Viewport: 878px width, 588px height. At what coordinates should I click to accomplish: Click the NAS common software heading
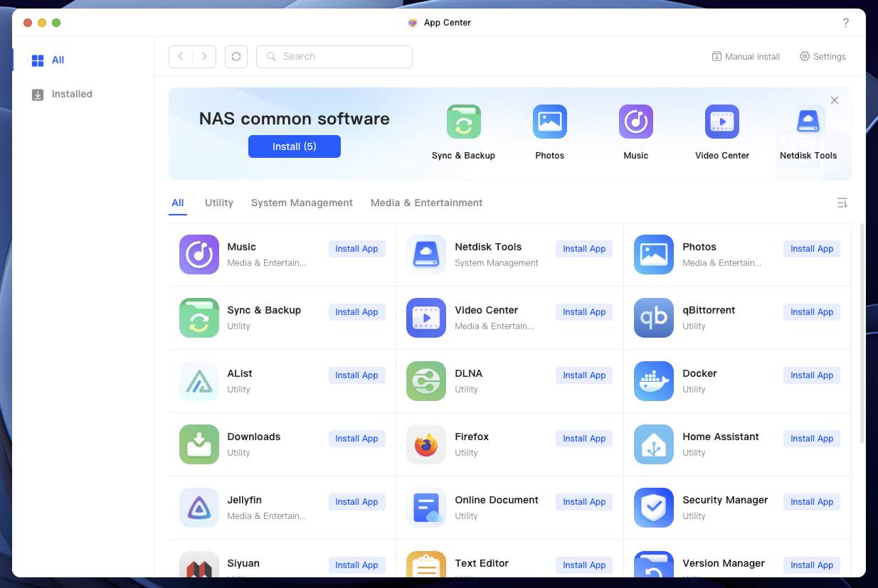295,119
